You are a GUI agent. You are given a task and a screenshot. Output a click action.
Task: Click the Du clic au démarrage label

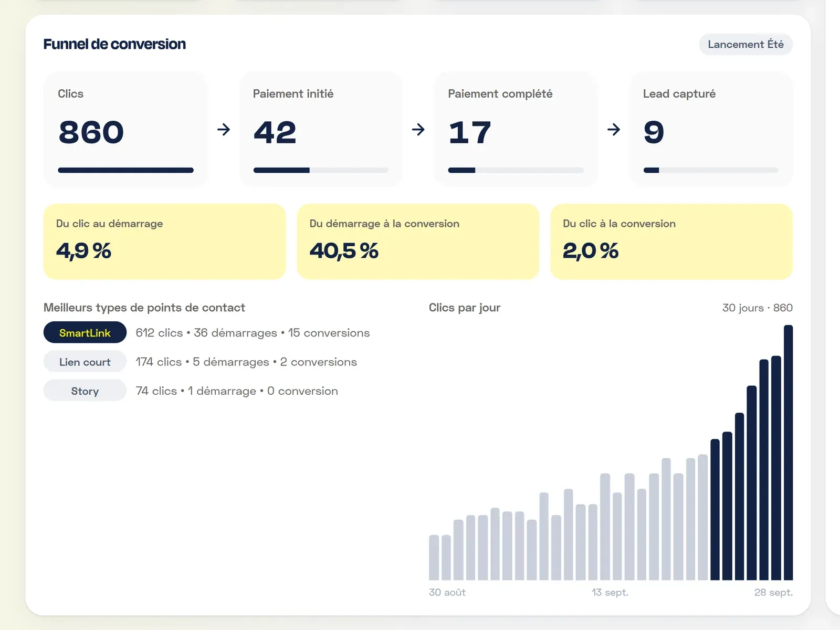click(x=109, y=224)
